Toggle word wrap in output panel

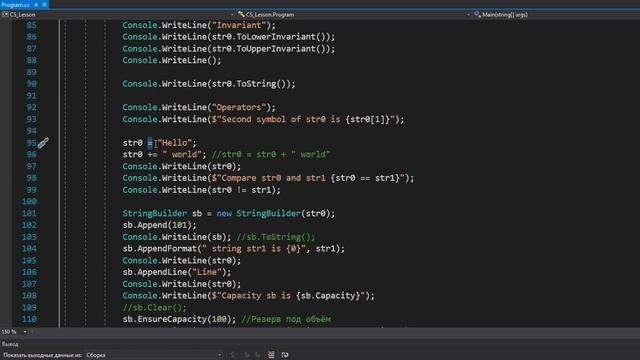click(x=285, y=355)
